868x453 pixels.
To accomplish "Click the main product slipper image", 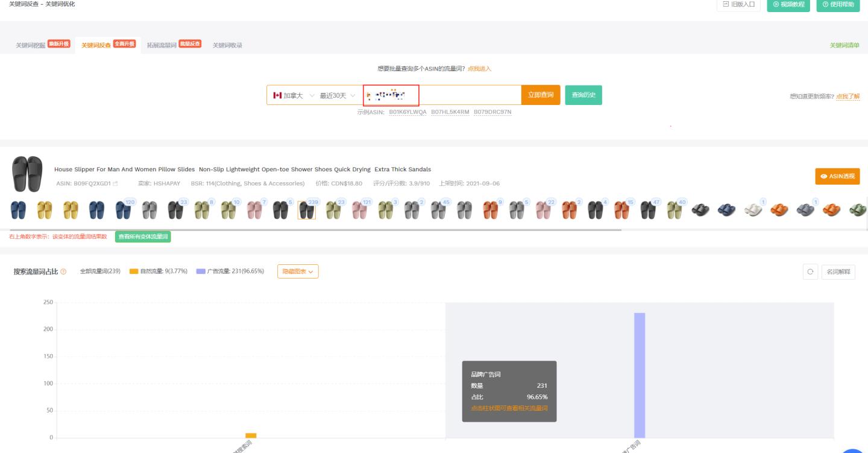I will (x=27, y=174).
